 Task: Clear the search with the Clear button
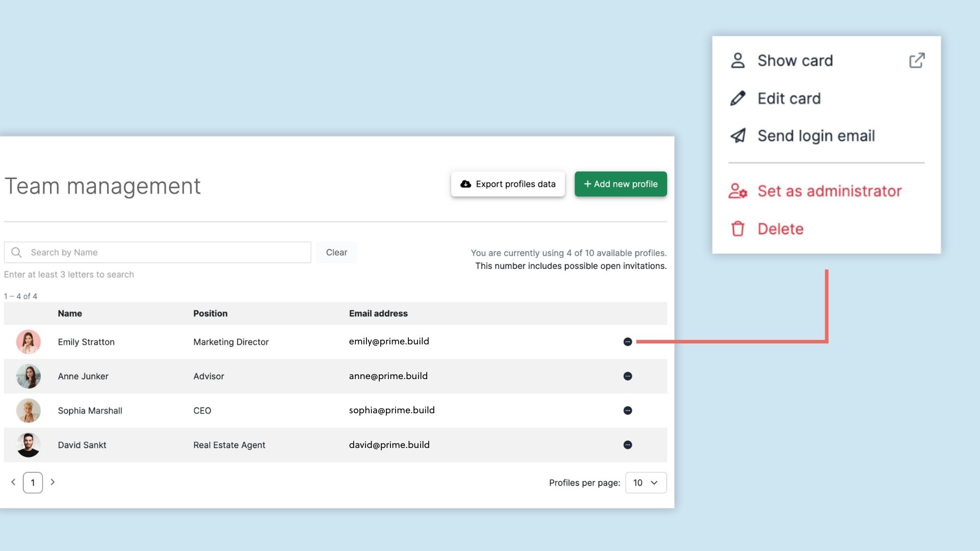336,253
